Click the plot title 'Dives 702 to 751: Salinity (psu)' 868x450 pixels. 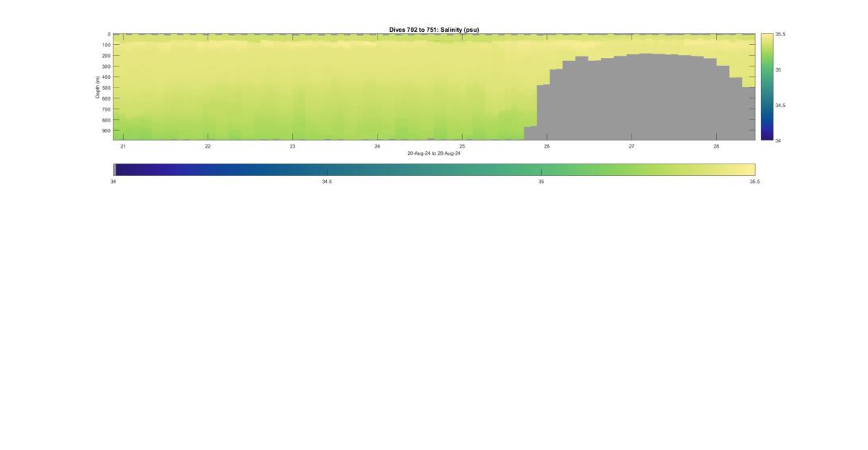pos(434,30)
